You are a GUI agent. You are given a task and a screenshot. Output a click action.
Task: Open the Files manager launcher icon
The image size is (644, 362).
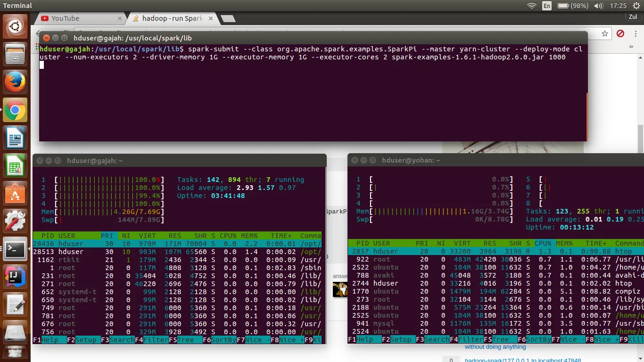pos(15,55)
